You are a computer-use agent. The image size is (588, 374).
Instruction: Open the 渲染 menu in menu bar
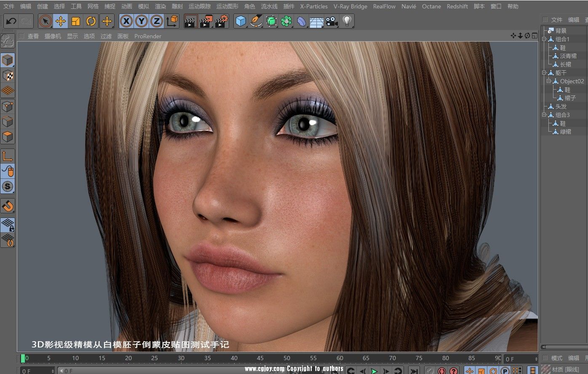pyautogui.click(x=160, y=6)
